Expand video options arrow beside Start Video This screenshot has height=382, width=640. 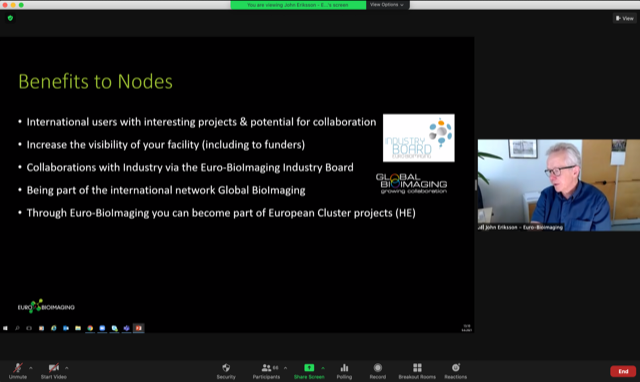coord(67,368)
